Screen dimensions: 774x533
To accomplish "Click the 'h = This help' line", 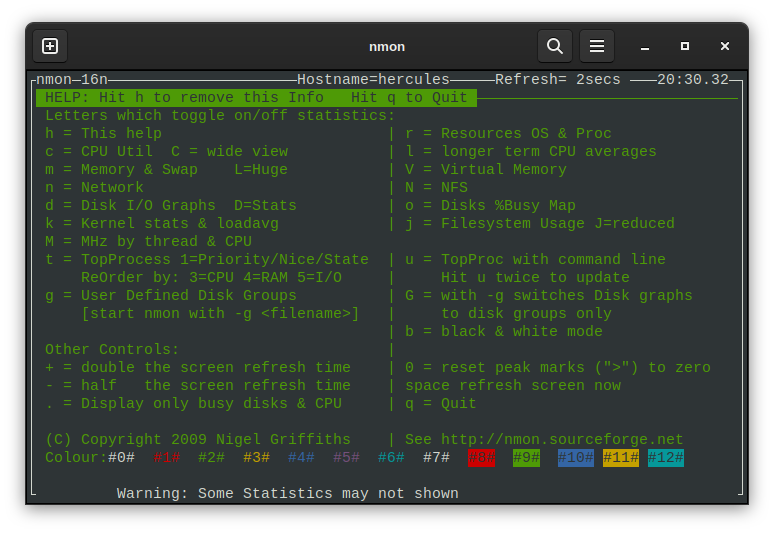I will (103, 133).
